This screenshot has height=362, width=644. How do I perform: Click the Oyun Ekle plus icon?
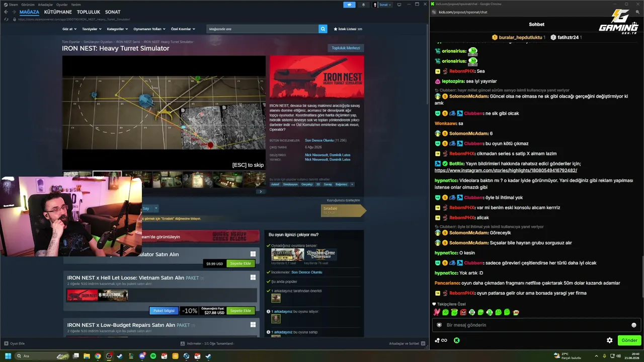tap(6, 343)
